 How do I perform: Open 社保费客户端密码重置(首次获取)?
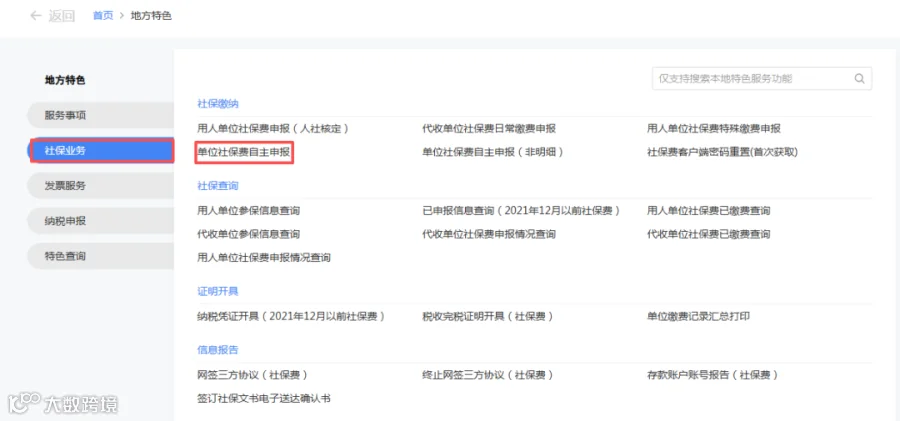coord(723,152)
